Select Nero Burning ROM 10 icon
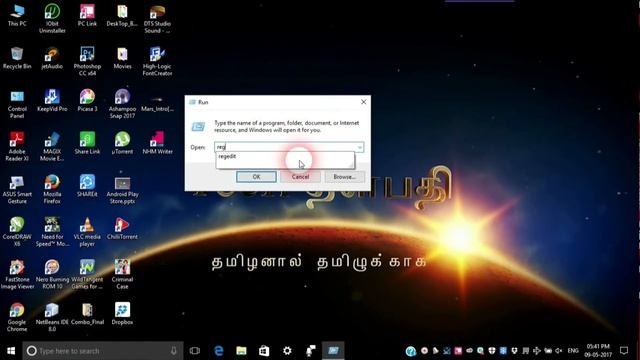This screenshot has width=640, height=360. click(x=52, y=275)
